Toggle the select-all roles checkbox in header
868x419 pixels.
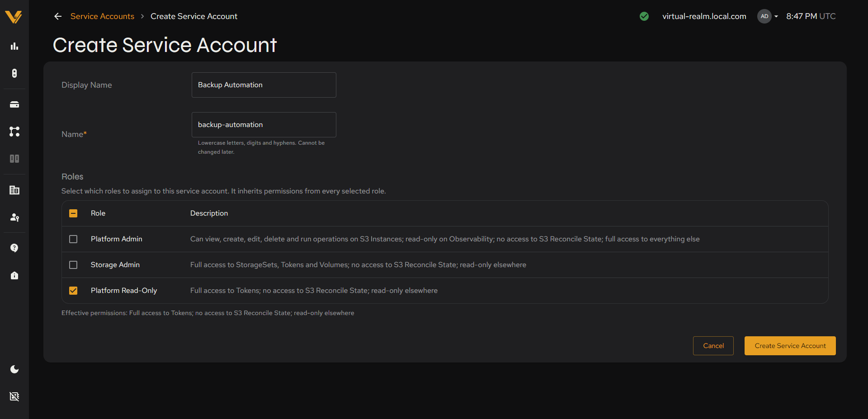73,213
